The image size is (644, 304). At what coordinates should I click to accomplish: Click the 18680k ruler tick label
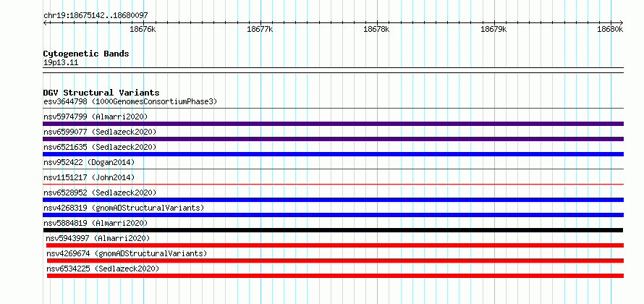[610, 29]
